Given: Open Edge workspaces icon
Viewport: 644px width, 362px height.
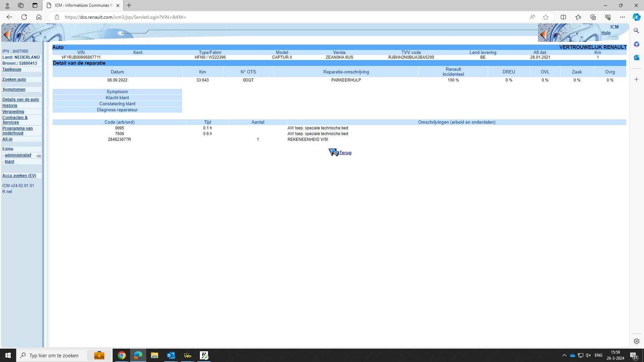Looking at the screenshot, I should [21, 5].
